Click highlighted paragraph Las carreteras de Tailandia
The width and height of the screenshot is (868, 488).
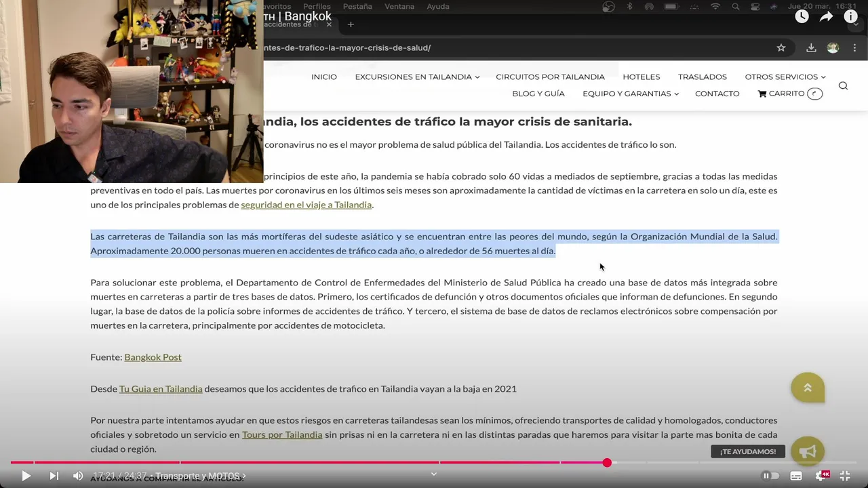point(434,243)
